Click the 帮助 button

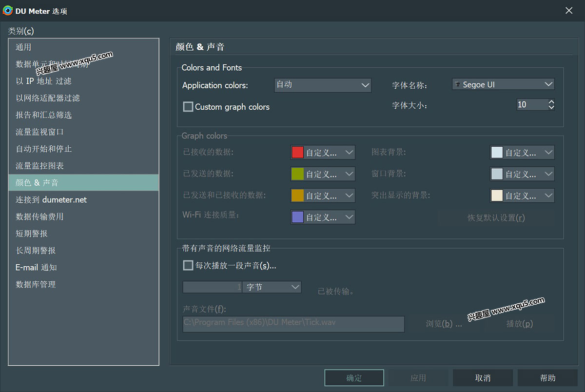pos(547,378)
